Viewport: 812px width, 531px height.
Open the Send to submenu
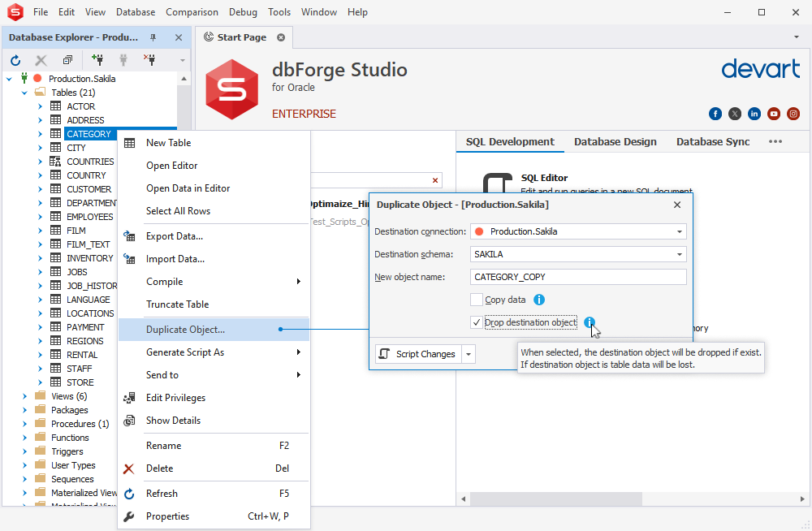click(214, 375)
